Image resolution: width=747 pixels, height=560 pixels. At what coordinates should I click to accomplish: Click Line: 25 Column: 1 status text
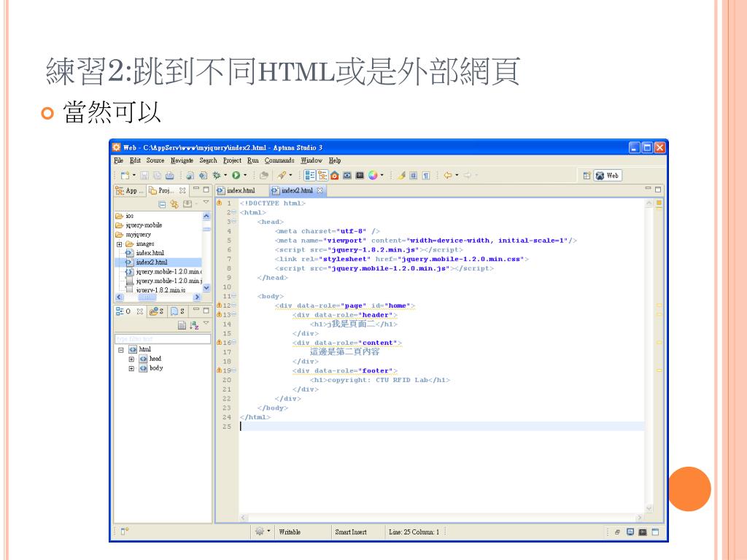pyautogui.click(x=414, y=532)
